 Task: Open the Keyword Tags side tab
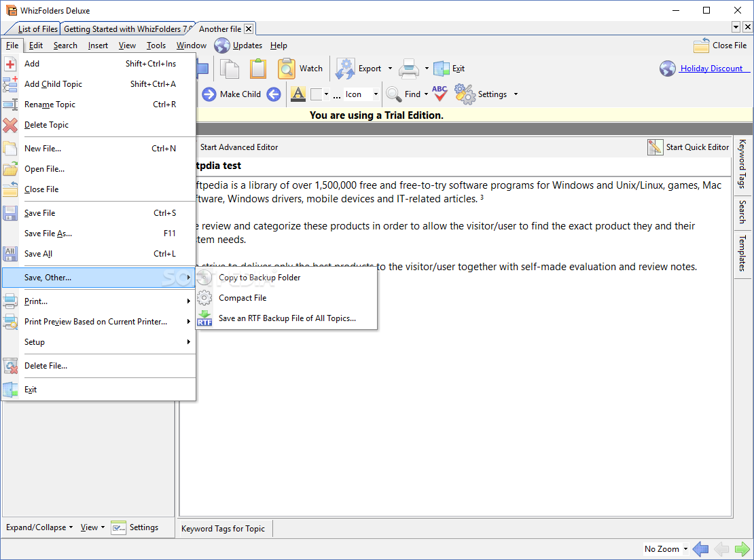tap(742, 164)
